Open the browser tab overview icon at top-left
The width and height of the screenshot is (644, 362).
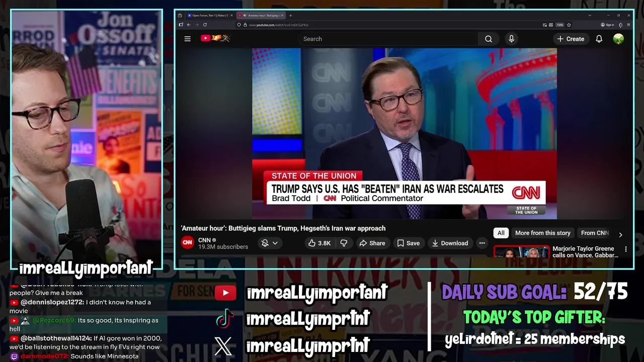[x=180, y=16]
